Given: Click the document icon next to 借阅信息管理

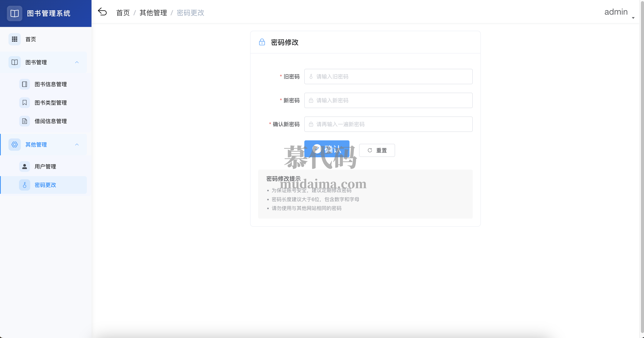Looking at the screenshot, I should click(24, 121).
